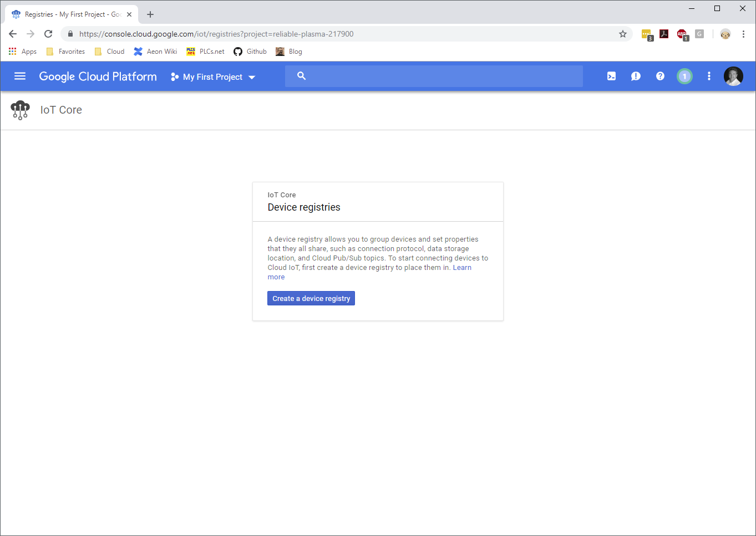This screenshot has width=756, height=536.
Task: Select the Registries - My First Project tab
Action: [72, 14]
